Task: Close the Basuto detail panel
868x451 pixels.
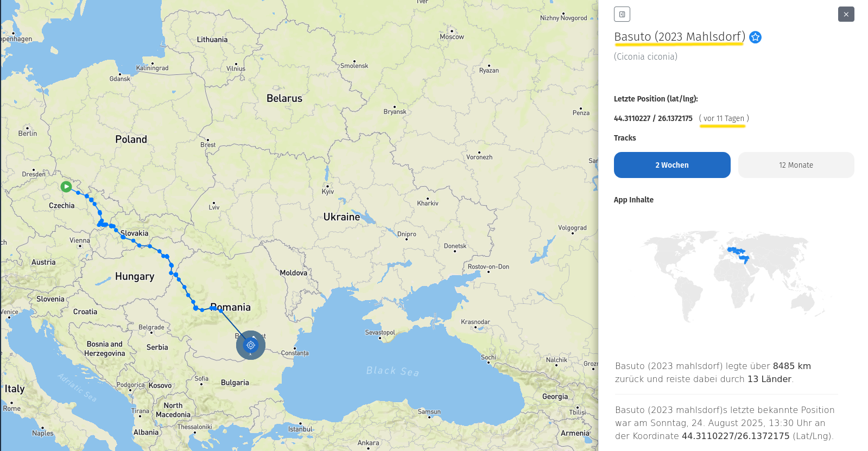Action: pyautogui.click(x=846, y=14)
